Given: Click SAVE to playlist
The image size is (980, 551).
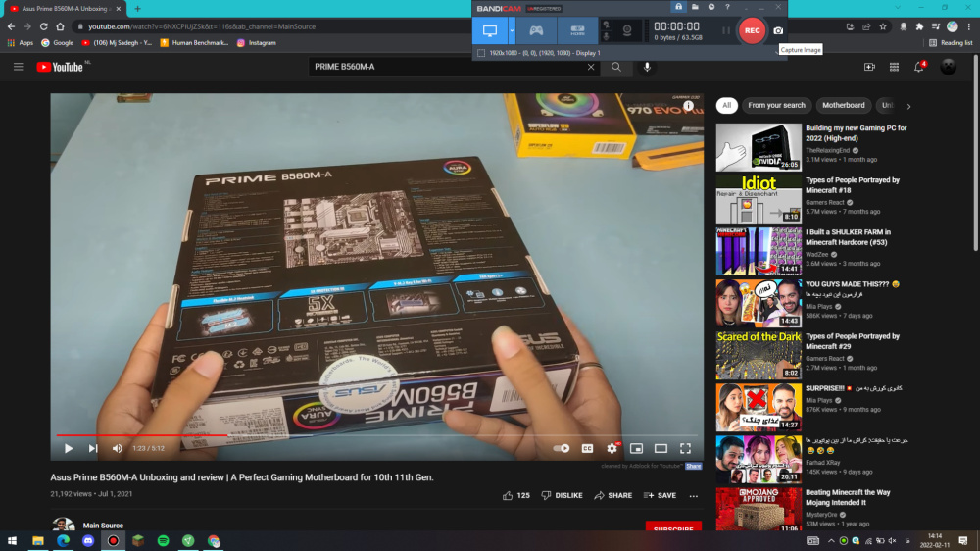Looking at the screenshot, I should click(660, 495).
